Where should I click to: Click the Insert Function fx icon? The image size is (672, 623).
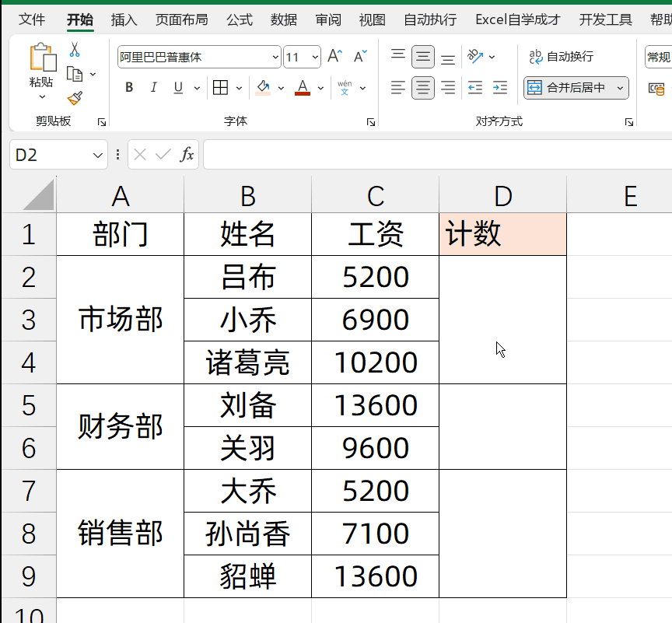pos(187,155)
